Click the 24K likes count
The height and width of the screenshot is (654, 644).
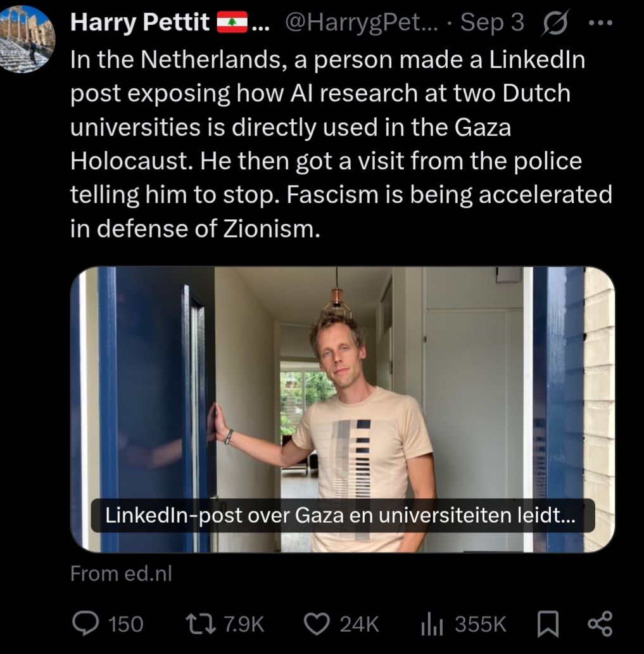coord(359,625)
